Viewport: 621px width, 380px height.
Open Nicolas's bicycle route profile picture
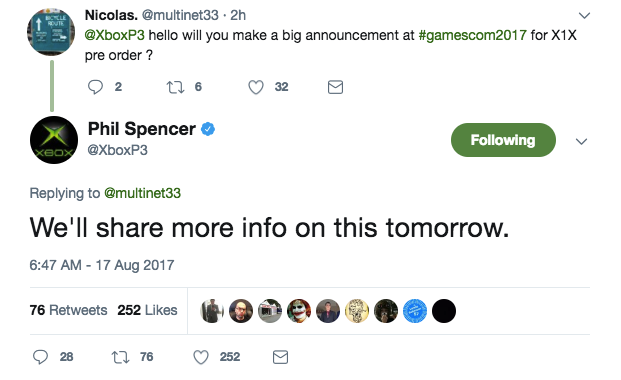pyautogui.click(x=51, y=32)
